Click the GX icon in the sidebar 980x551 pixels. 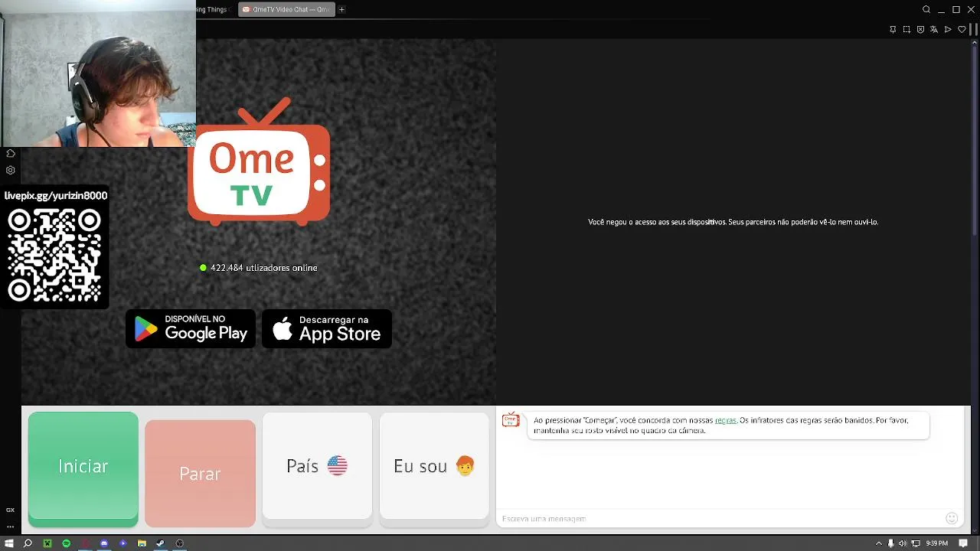[10, 510]
